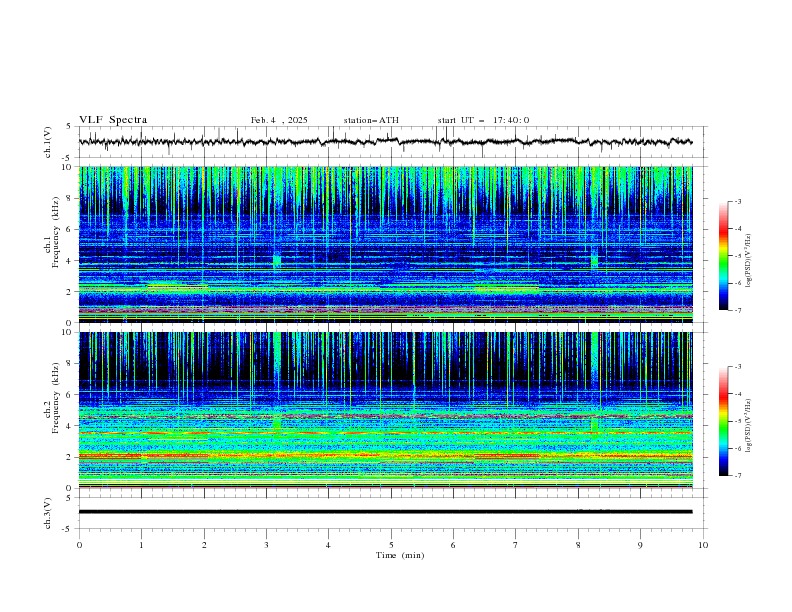The width and height of the screenshot is (792, 612).
Task: Click time axis tick label "7"
Action: point(516,545)
